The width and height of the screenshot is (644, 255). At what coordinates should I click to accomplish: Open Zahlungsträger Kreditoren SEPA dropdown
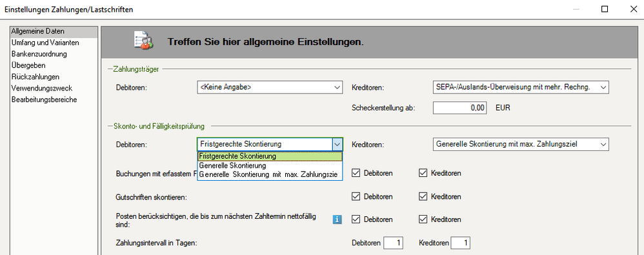click(521, 87)
